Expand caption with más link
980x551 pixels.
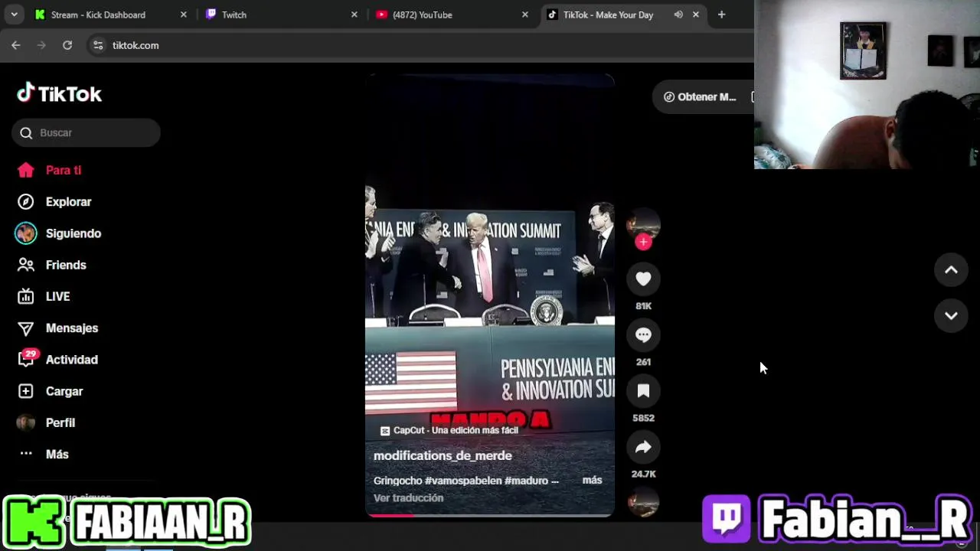[x=592, y=480]
